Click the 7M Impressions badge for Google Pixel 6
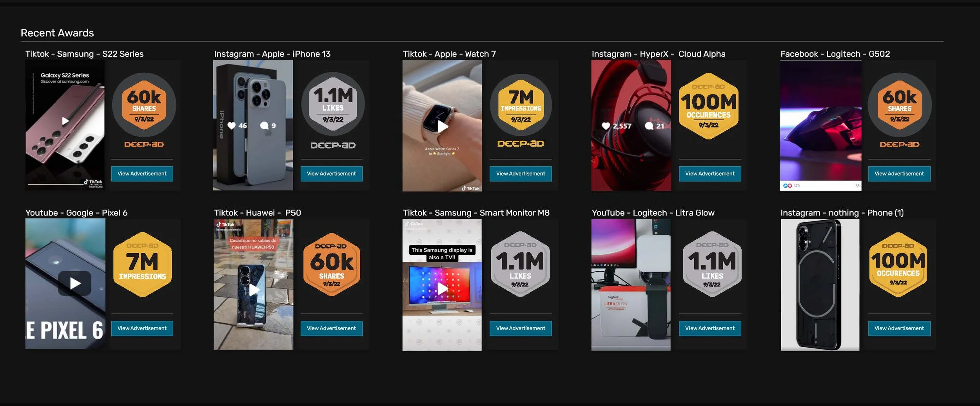 (143, 265)
